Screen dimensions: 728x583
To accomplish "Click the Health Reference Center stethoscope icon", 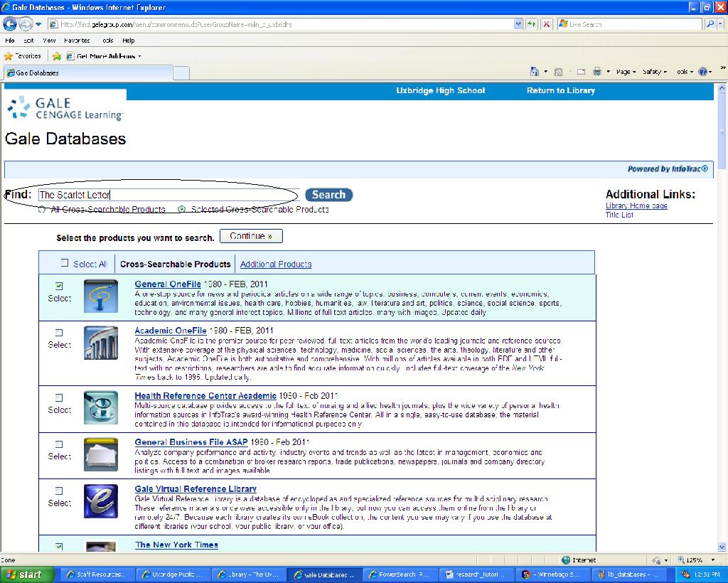I will click(x=101, y=407).
